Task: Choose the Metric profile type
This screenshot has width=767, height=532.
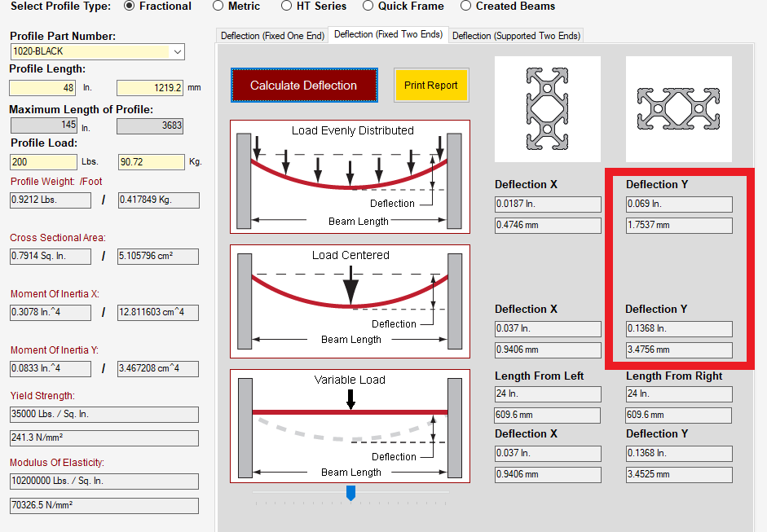Action: 218,6
